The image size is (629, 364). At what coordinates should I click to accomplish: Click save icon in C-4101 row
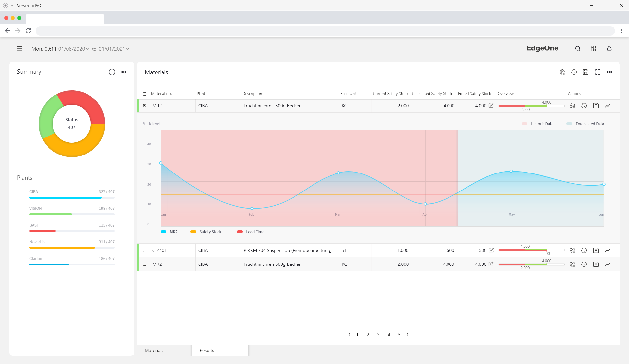click(x=596, y=250)
